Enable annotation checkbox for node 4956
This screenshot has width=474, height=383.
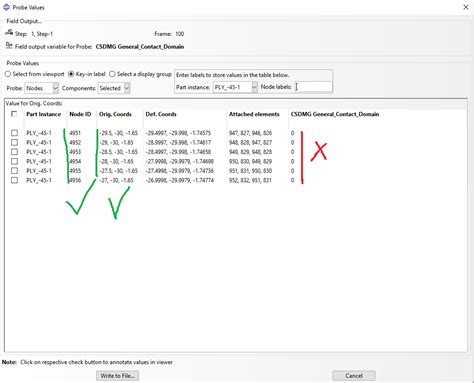click(x=14, y=180)
